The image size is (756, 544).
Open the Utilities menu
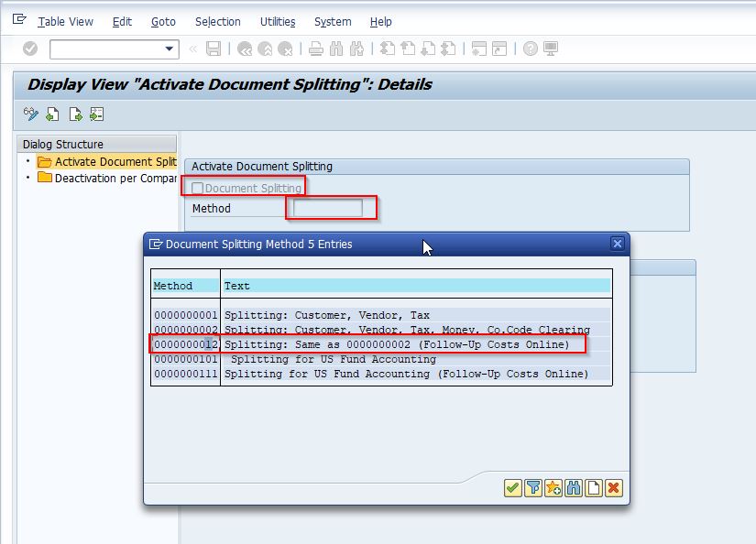pos(277,21)
